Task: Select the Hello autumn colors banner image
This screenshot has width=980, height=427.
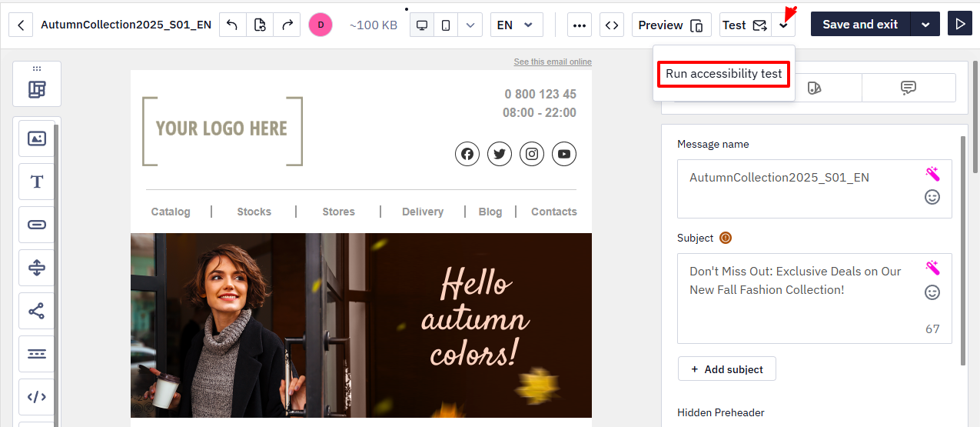Action: click(x=361, y=325)
